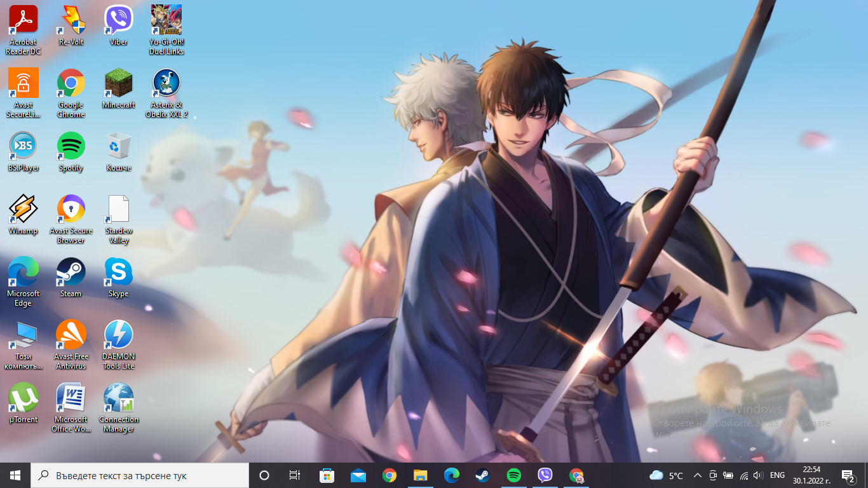
Task: Select the µTorrent desktop shortcut
Action: [24, 403]
